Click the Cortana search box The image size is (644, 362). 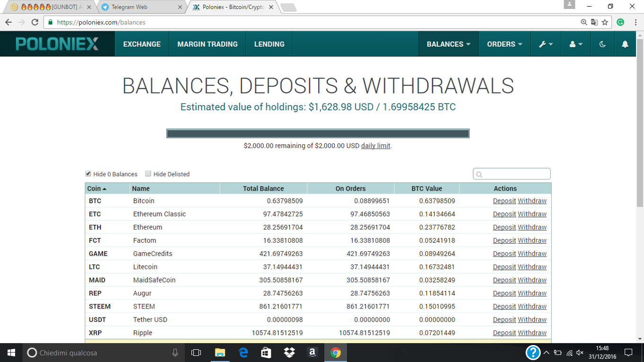[104, 353]
